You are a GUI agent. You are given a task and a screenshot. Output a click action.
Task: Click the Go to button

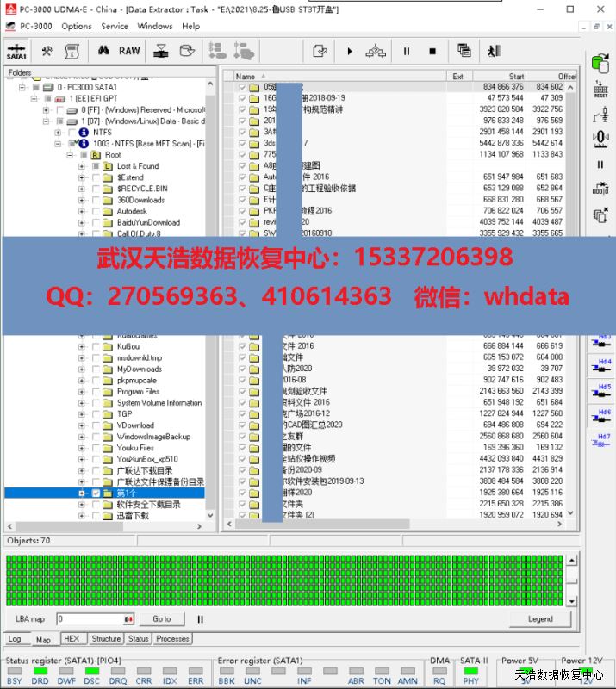tap(162, 618)
